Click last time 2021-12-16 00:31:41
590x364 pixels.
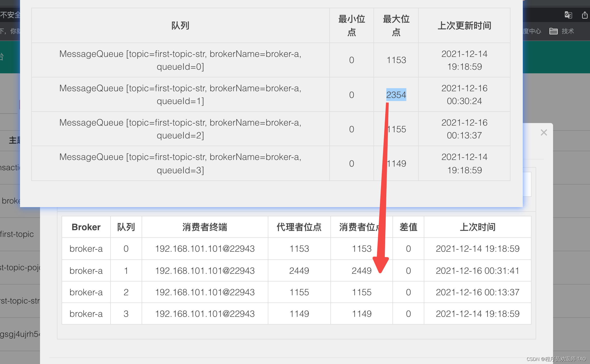[x=477, y=271]
